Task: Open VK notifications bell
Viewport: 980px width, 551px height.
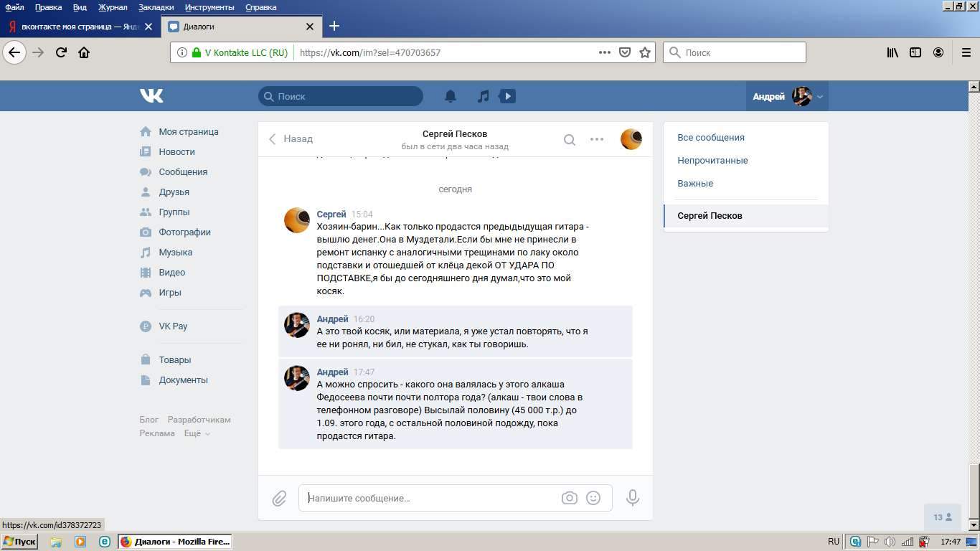Action: point(451,96)
